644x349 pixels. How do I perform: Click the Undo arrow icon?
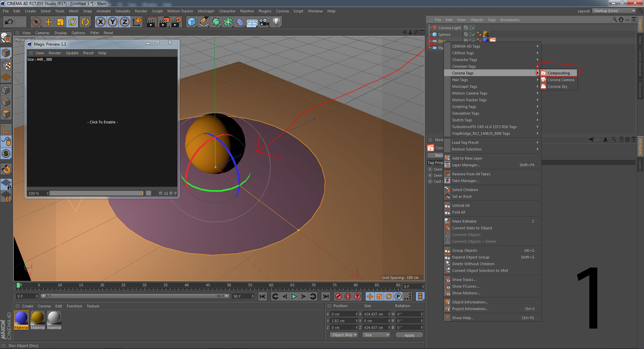[9, 22]
